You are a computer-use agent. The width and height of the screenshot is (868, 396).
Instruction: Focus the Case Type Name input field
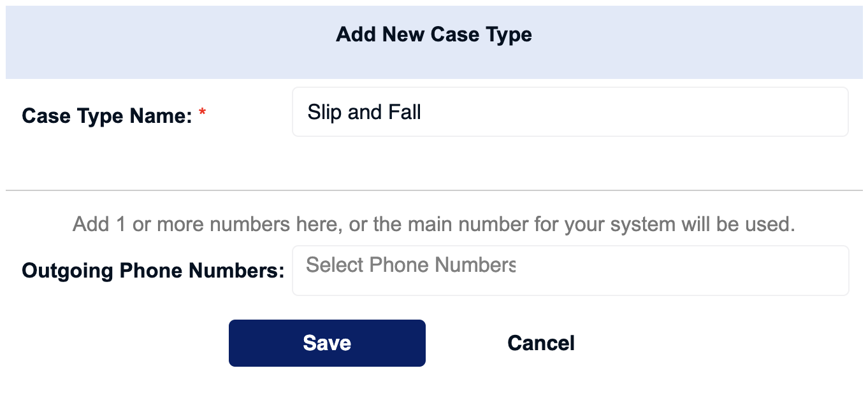[570, 112]
